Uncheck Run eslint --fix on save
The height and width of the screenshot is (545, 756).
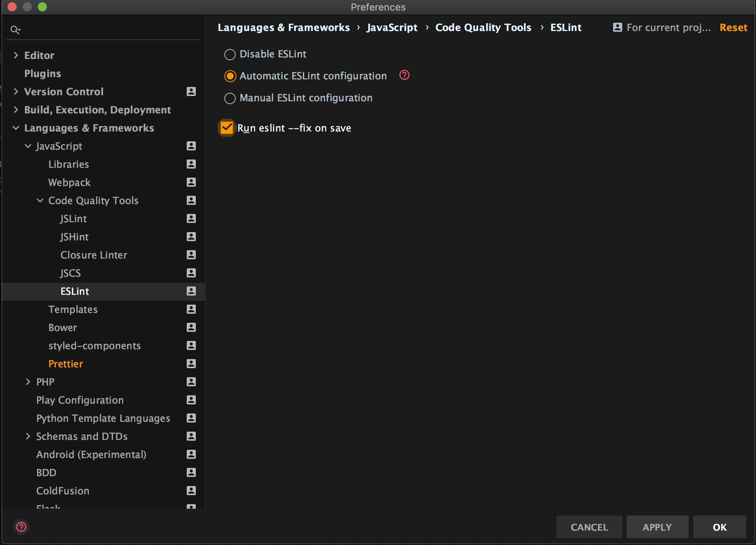(227, 128)
